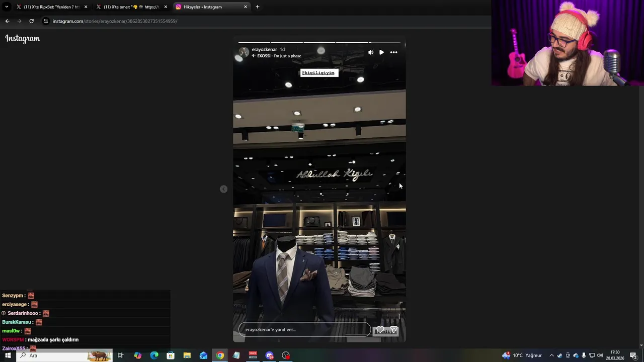The width and height of the screenshot is (644, 362).
Task: Mute the Instagram story audio
Action: click(x=371, y=52)
